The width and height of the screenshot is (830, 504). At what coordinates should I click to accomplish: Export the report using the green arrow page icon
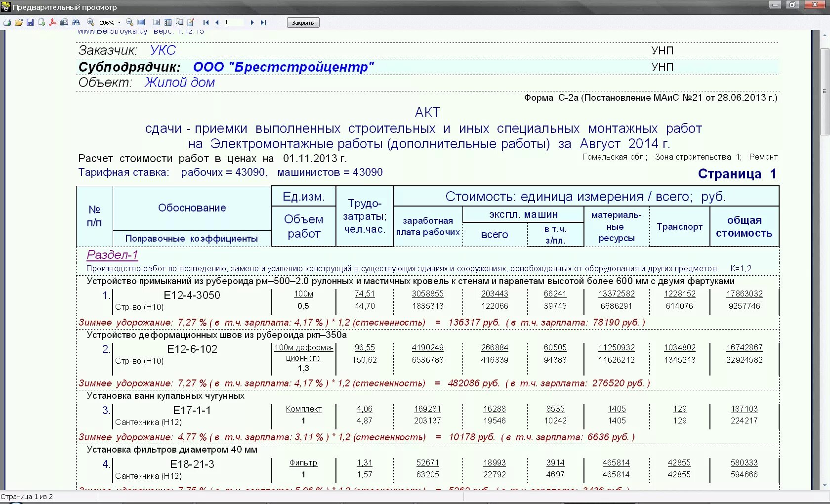click(41, 22)
